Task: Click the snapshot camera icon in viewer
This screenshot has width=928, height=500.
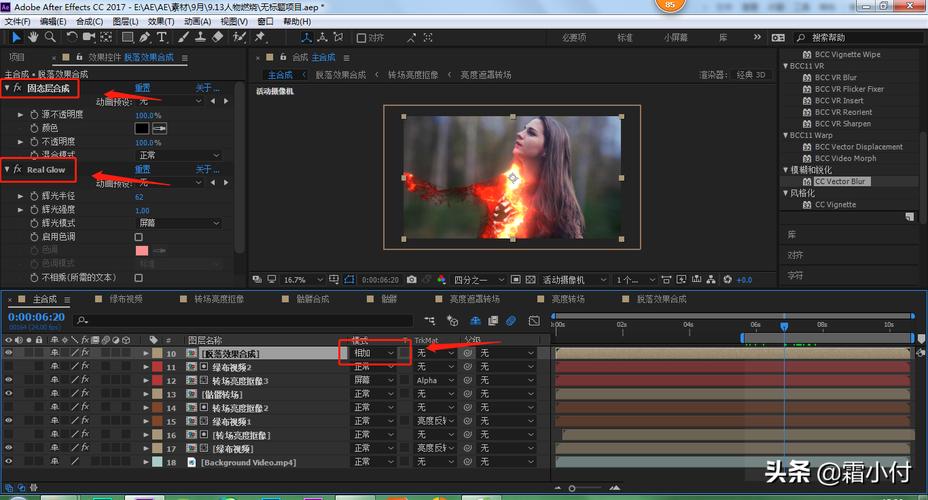Action: tap(412, 280)
